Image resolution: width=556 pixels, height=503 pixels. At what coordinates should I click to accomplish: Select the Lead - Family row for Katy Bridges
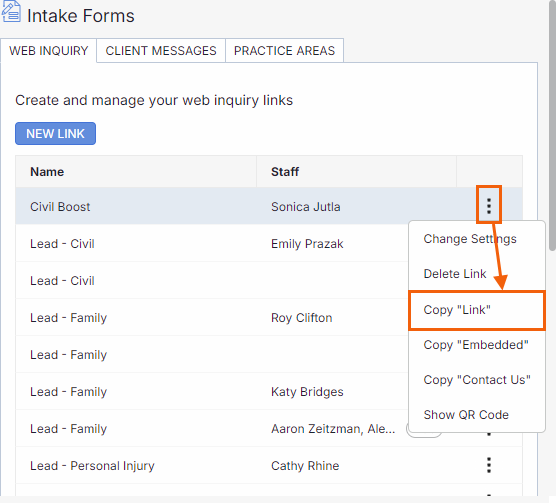pos(212,392)
